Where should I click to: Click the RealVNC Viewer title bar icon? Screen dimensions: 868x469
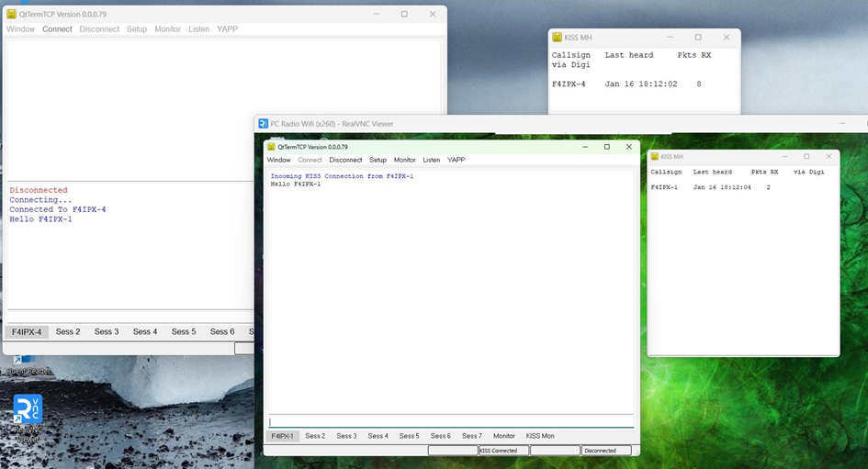click(263, 124)
